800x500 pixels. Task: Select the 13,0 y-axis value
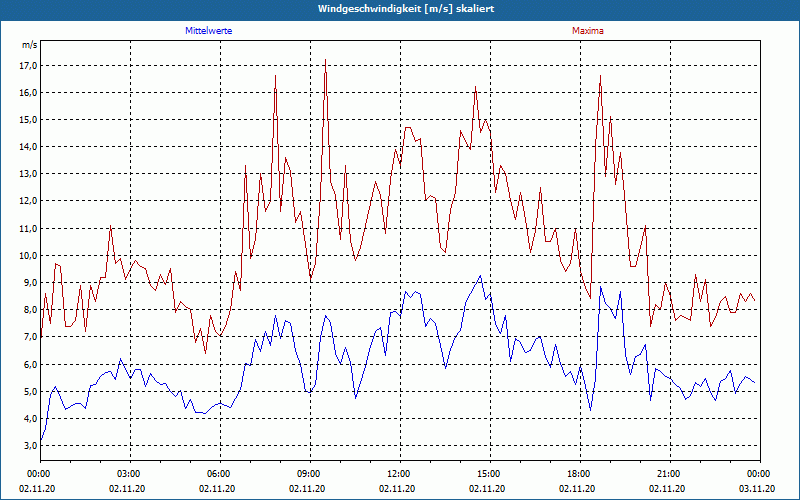(x=29, y=173)
